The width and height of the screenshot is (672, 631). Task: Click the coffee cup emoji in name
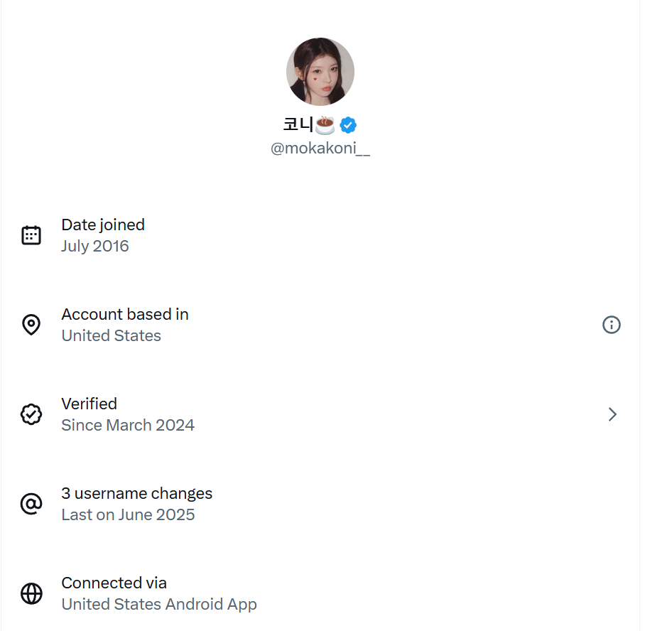click(325, 125)
